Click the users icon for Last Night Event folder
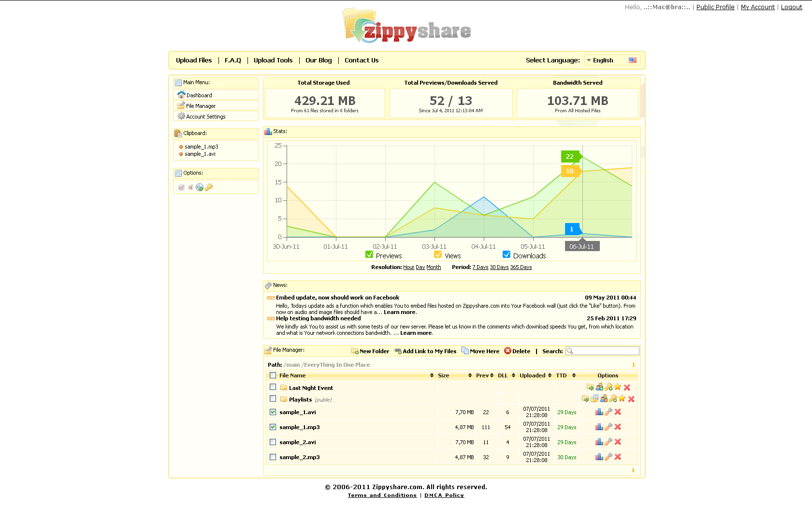 (x=599, y=387)
